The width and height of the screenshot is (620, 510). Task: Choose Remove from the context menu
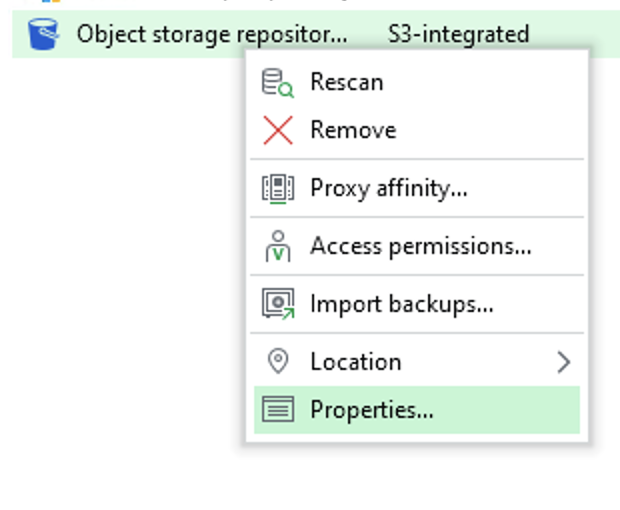pyautogui.click(x=353, y=130)
